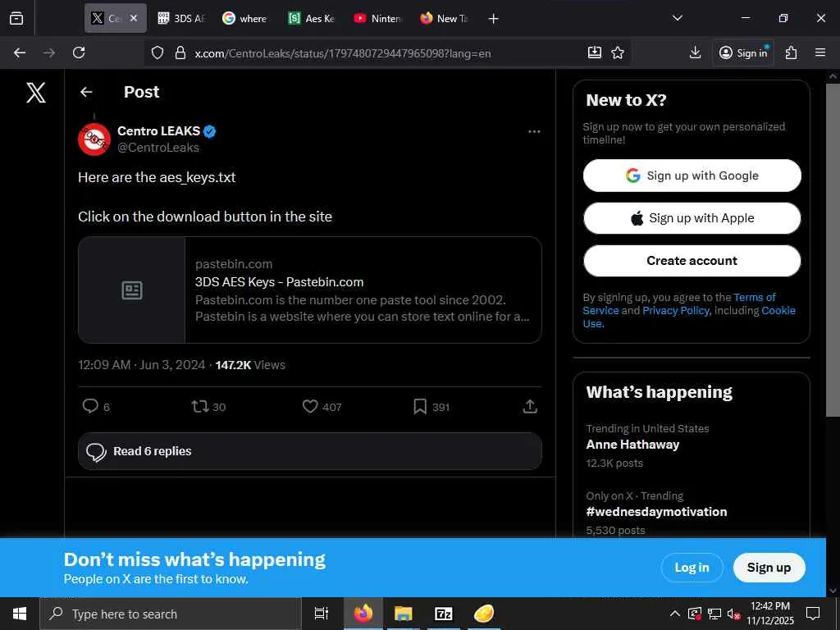Screen dimensions: 840x630
Task: Open File Explorer from the taskbar
Action: pyautogui.click(x=404, y=614)
